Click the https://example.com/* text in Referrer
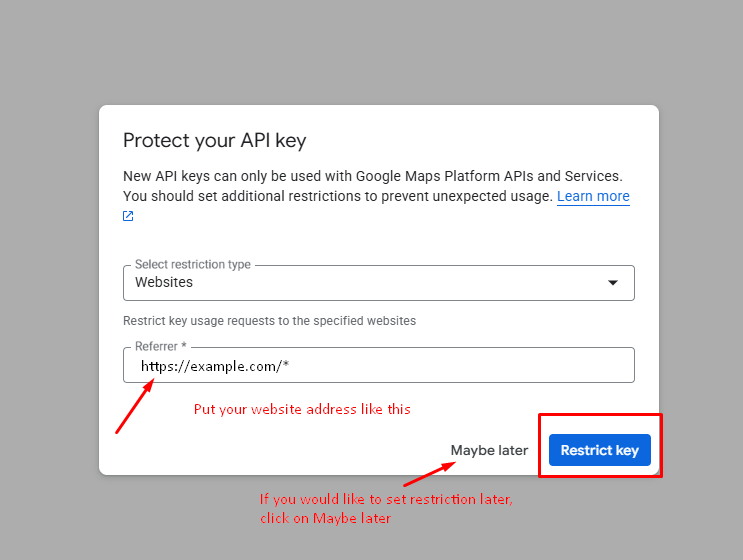The height and width of the screenshot is (560, 743). (x=215, y=366)
